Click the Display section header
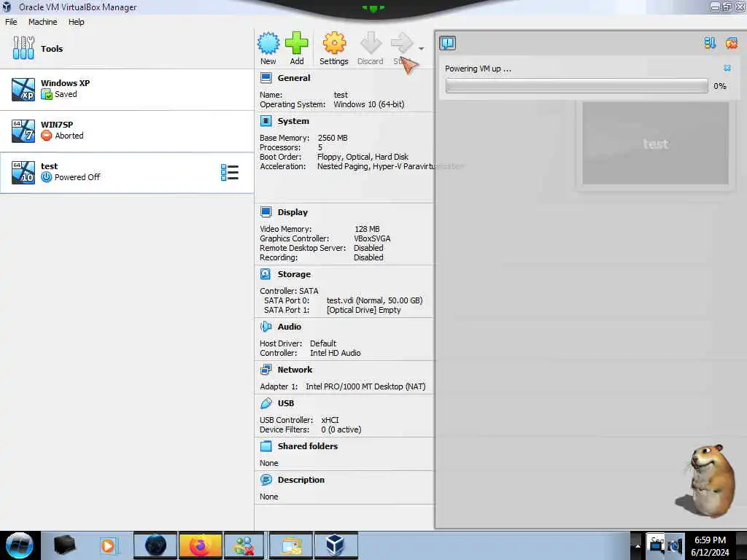 [293, 212]
